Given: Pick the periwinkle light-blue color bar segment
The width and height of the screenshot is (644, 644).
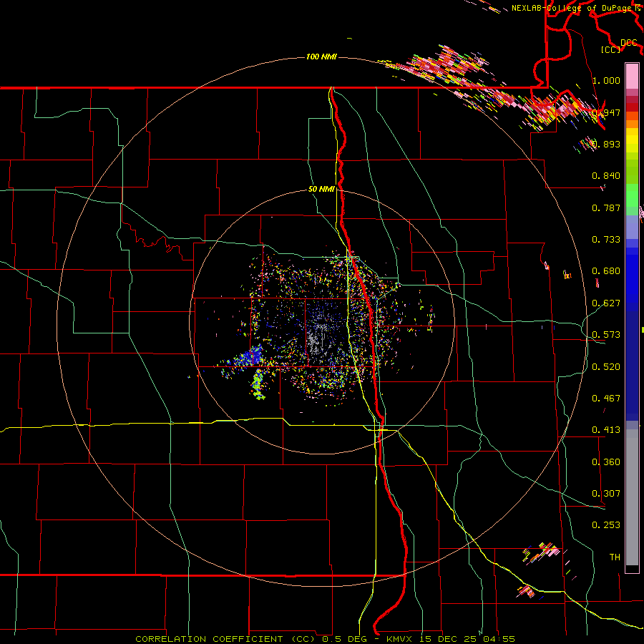Looking at the screenshot, I should coord(632,228).
